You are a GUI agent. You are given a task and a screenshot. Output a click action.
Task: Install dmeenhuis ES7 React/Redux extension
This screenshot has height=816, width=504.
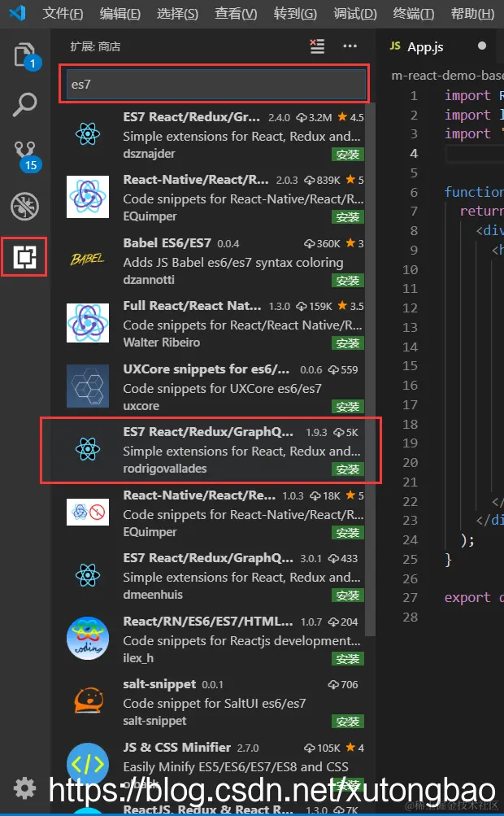coord(348,596)
